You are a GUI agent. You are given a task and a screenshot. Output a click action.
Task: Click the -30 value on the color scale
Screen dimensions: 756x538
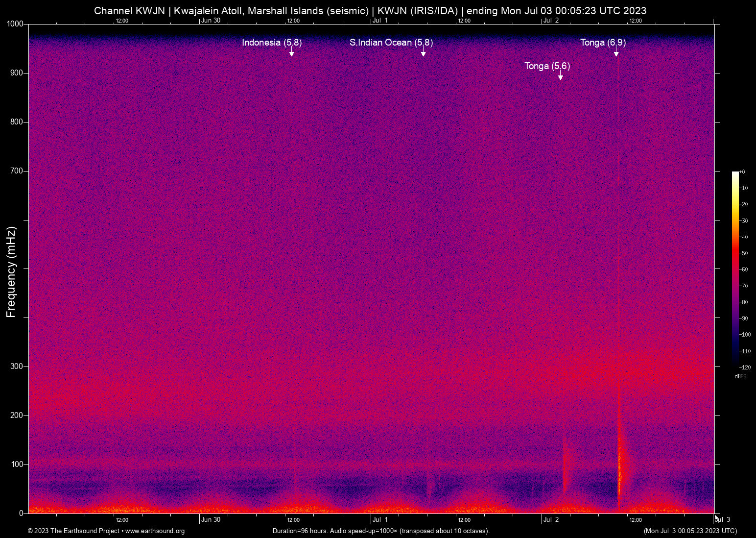[x=744, y=221]
